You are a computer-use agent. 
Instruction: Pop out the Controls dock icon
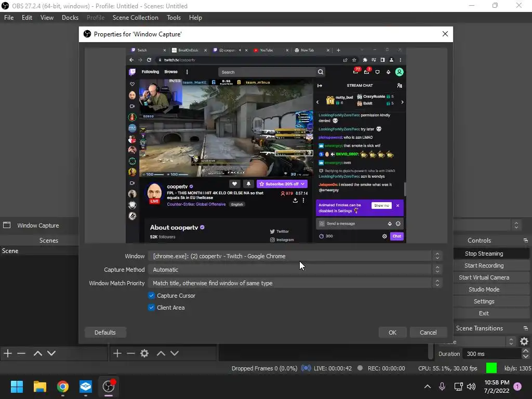point(526,241)
